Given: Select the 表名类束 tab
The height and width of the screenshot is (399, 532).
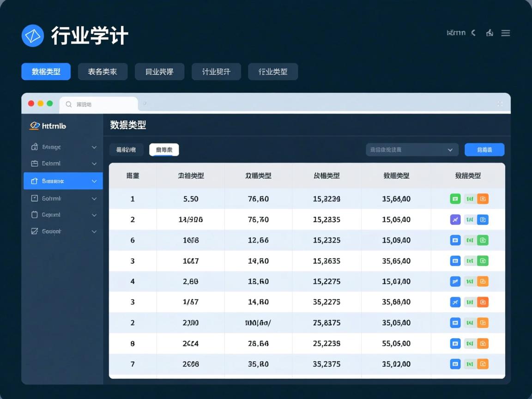Looking at the screenshot, I should (x=103, y=72).
